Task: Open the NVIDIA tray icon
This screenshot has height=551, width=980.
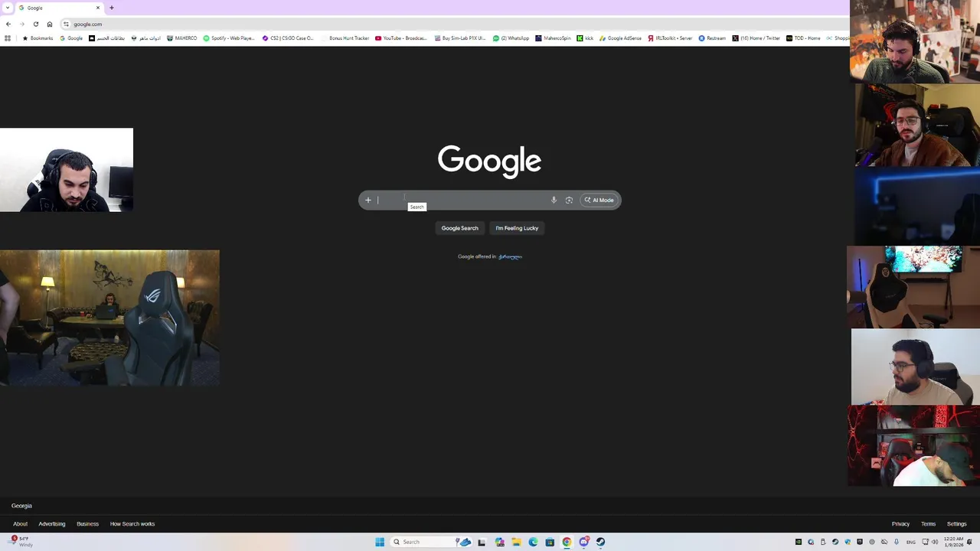Action: coord(798,542)
